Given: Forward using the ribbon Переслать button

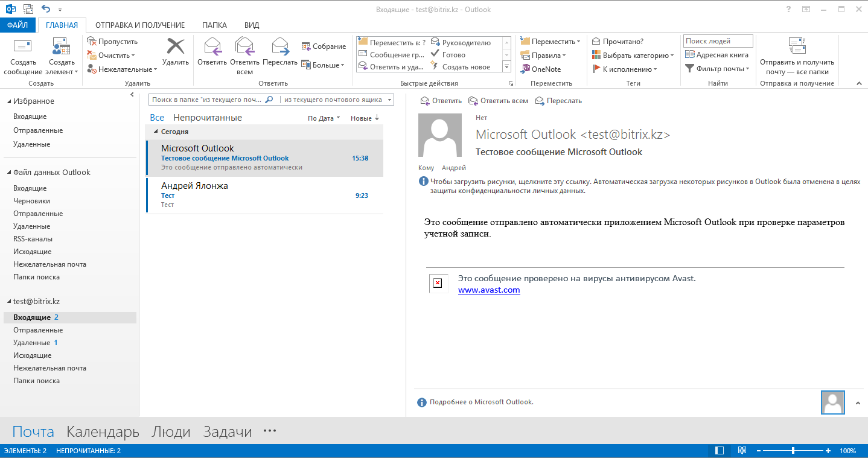Looking at the screenshot, I should coord(280,52).
